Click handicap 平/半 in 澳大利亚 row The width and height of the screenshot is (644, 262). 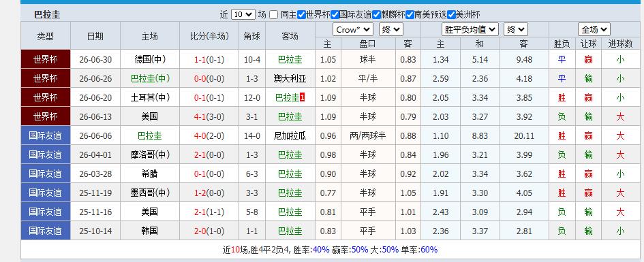point(367,79)
